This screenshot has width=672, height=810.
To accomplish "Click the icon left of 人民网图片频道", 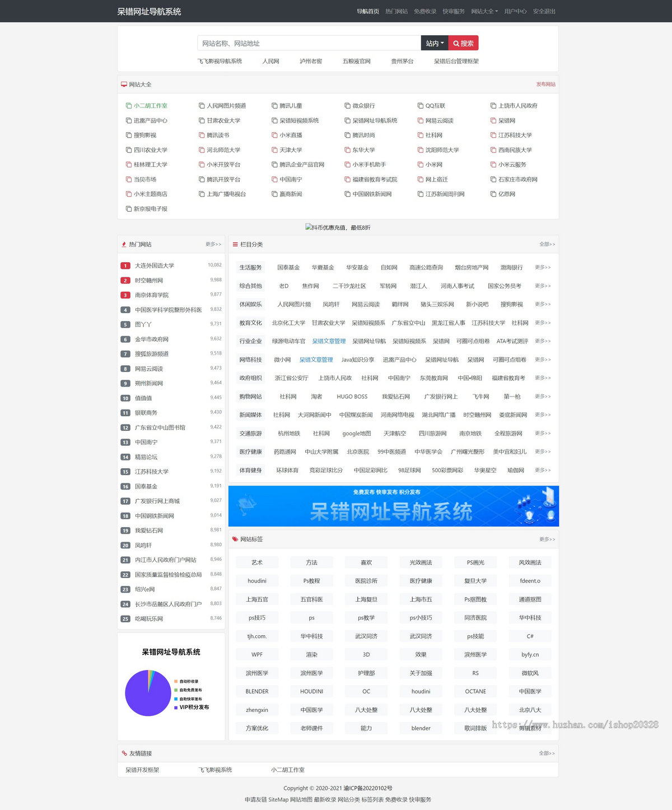I will 202,106.
